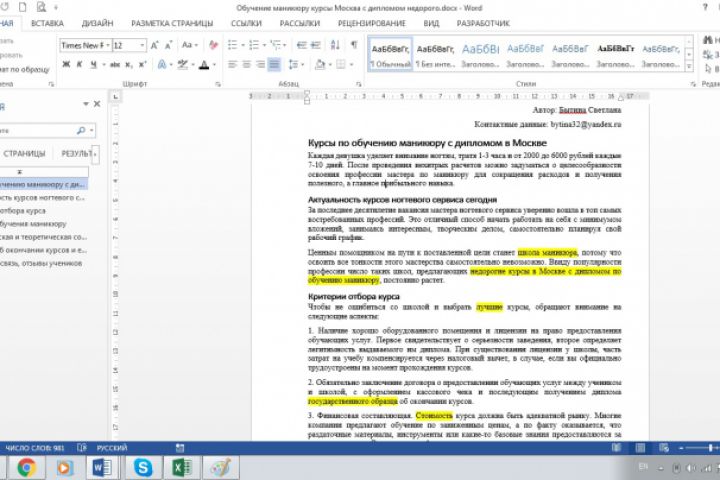
Task: Open the РАЗРАБОТЧИК ribbon tab
Action: [x=483, y=23]
